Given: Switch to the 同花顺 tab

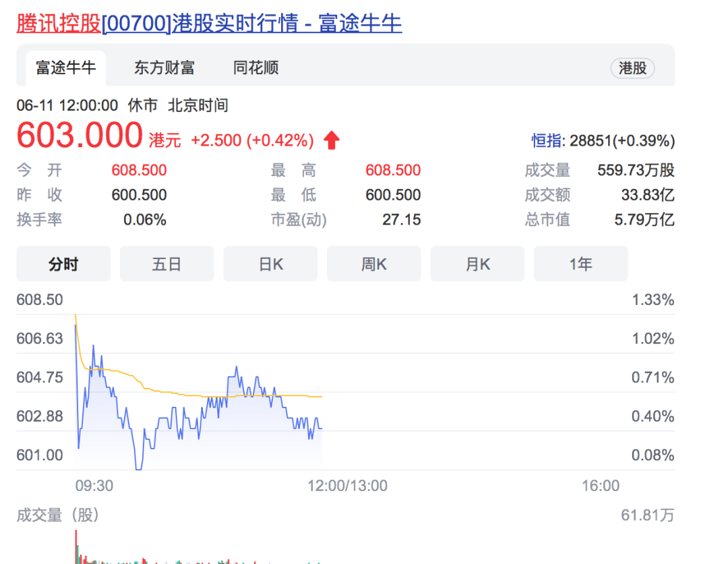Looking at the screenshot, I should 255,68.
